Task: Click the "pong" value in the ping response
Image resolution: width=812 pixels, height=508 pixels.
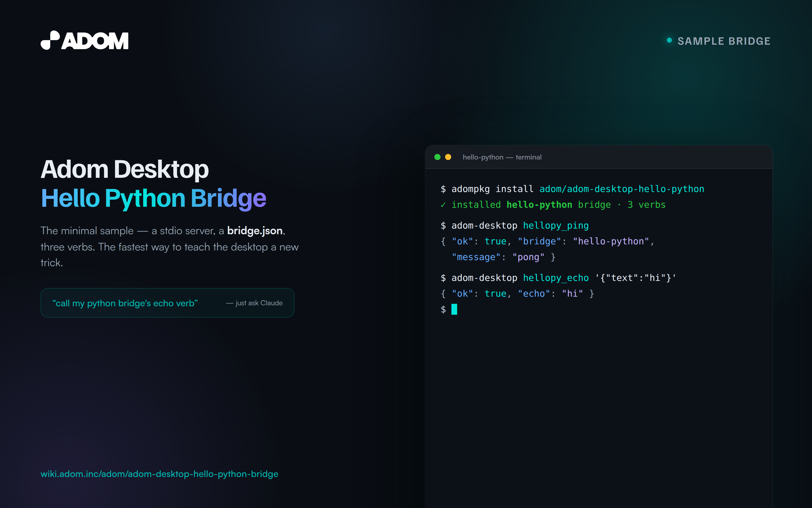Action: (x=528, y=257)
